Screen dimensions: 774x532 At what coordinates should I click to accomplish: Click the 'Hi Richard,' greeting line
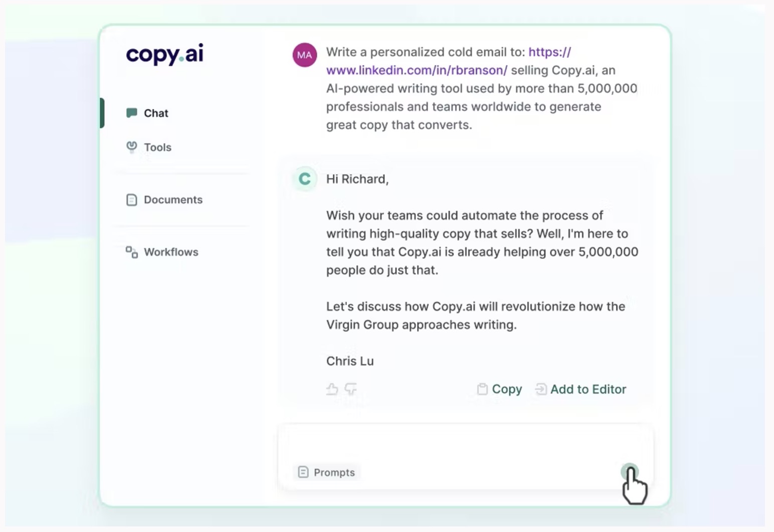point(357,179)
